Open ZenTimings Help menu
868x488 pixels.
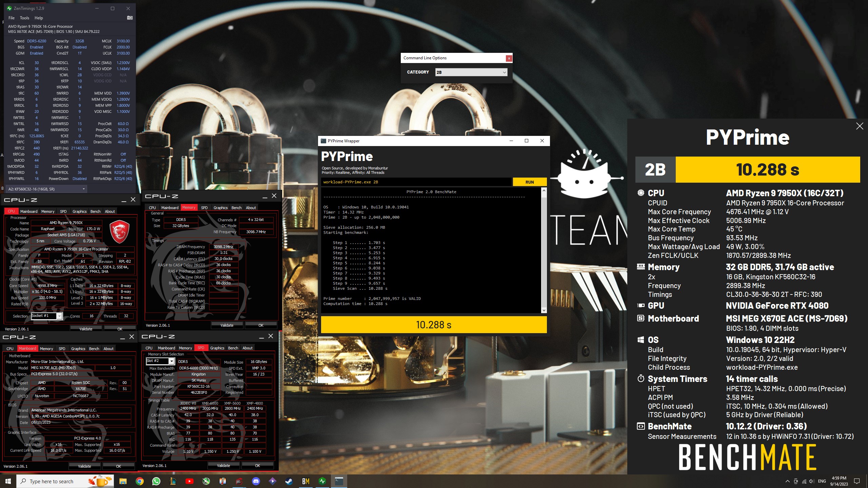click(39, 18)
